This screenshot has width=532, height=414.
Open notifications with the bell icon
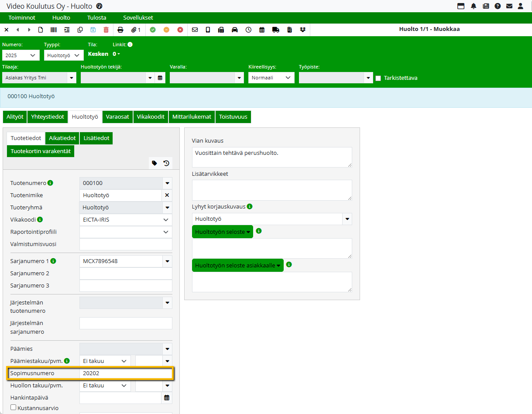pos(474,6)
